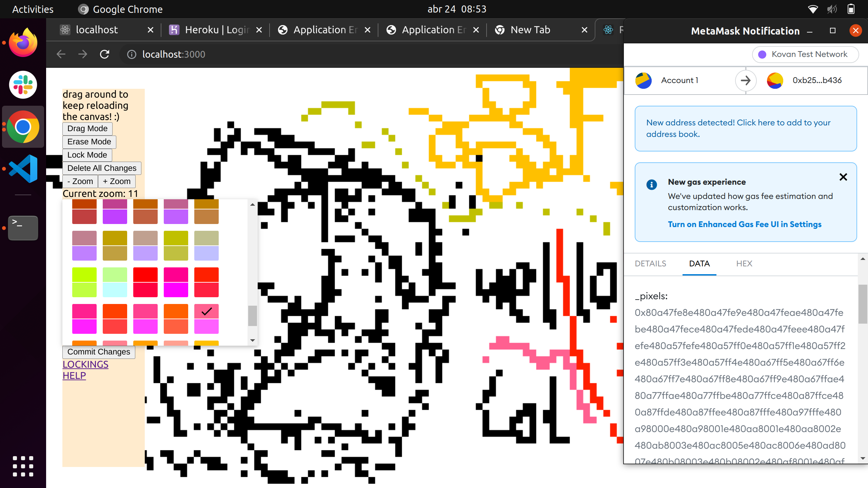
Task: Activate the Erase Mode tool
Action: coord(89,142)
